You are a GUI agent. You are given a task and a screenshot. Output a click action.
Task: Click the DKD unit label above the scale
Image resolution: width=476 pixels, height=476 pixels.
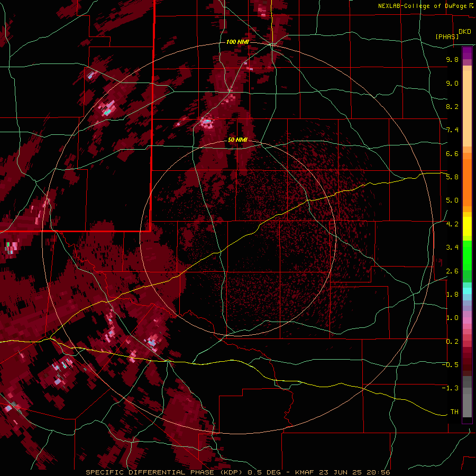pos(465,32)
